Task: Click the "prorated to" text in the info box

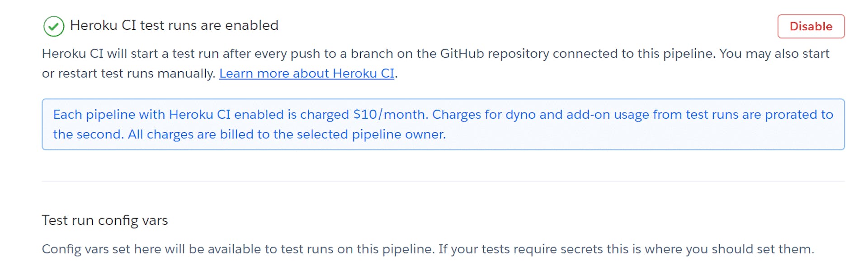Action: click(799, 115)
